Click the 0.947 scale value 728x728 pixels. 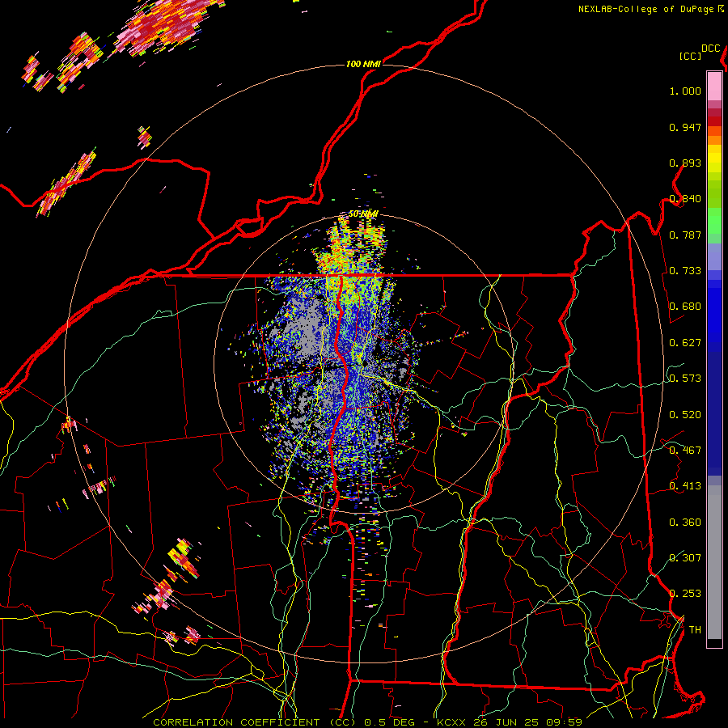(685, 127)
